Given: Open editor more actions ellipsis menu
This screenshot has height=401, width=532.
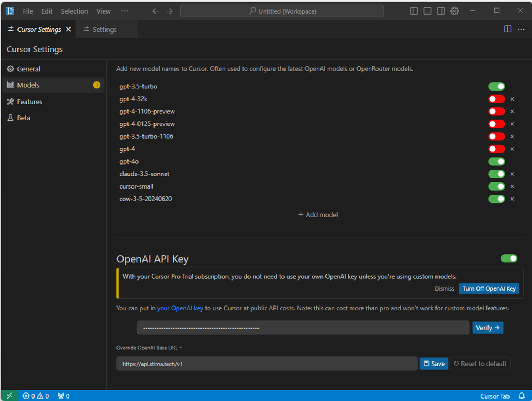Looking at the screenshot, I should 521,29.
